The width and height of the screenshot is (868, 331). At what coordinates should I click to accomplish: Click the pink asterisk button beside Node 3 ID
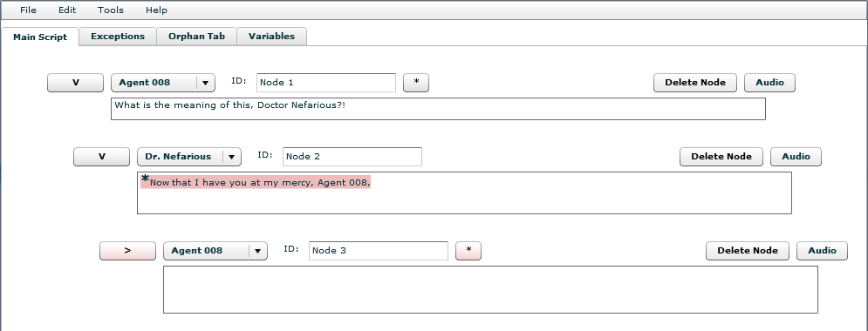468,250
